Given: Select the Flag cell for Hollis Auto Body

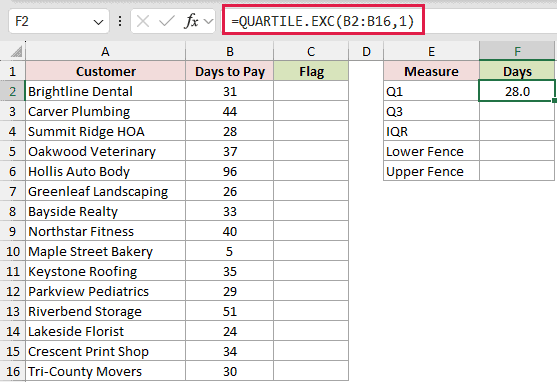Looking at the screenshot, I should (x=311, y=171).
